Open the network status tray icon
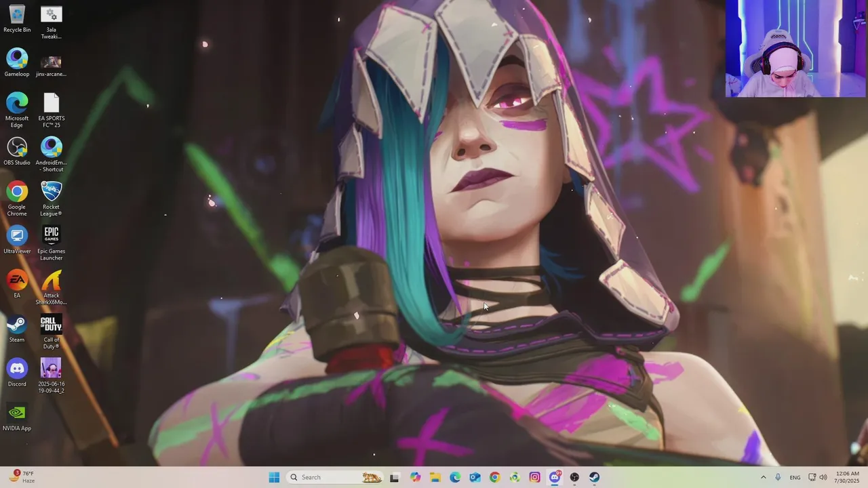 812,477
